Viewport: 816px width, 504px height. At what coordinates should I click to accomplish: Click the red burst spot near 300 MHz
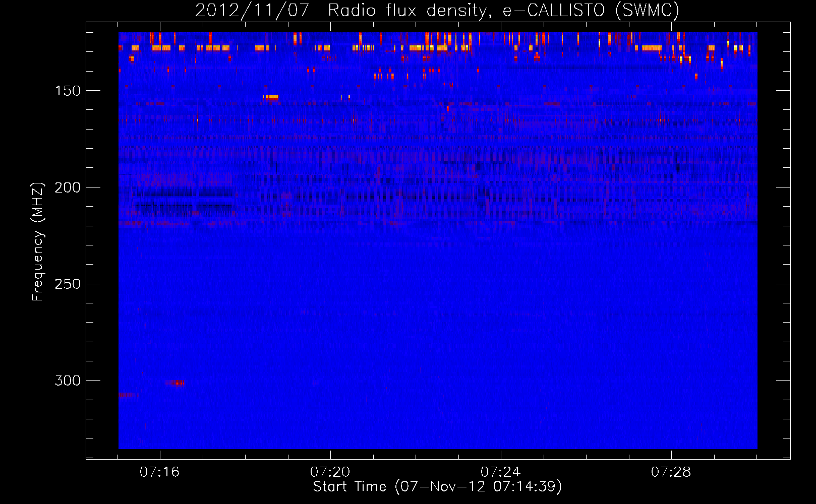pos(175,383)
